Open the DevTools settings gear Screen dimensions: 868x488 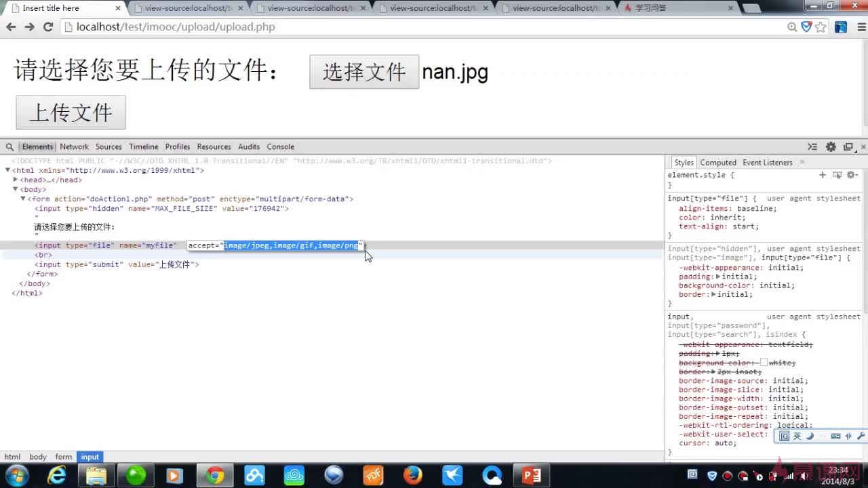coord(831,147)
